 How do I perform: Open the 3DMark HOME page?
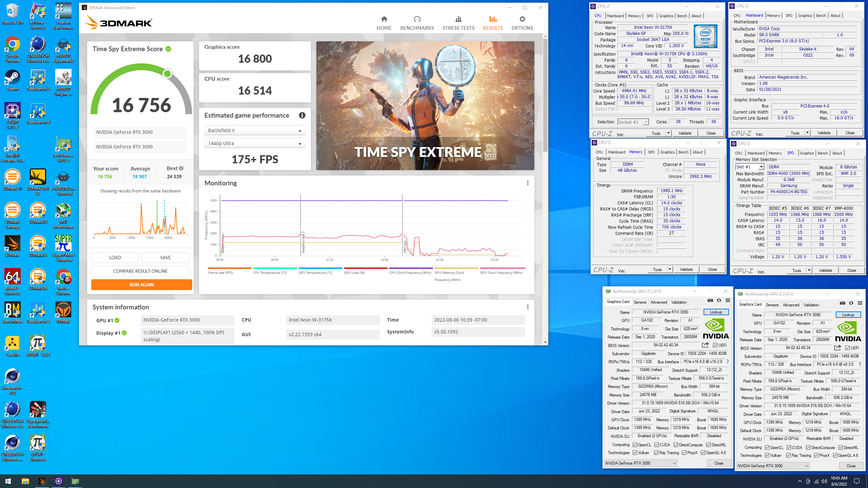pyautogui.click(x=384, y=23)
